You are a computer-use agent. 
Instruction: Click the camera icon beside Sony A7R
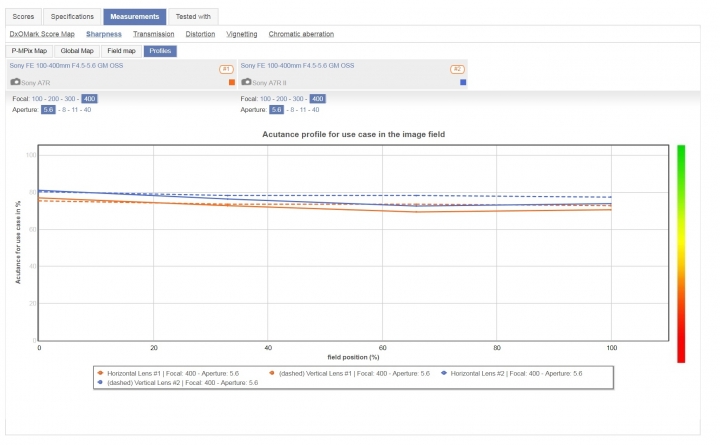[x=15, y=82]
